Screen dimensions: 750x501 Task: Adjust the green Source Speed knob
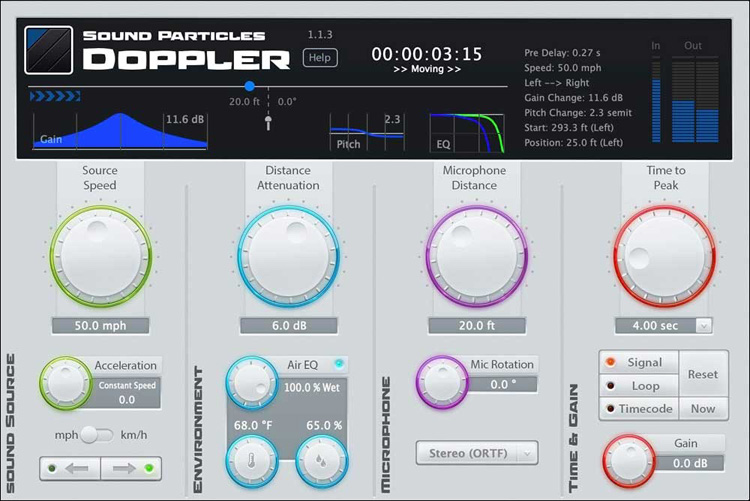100,256
